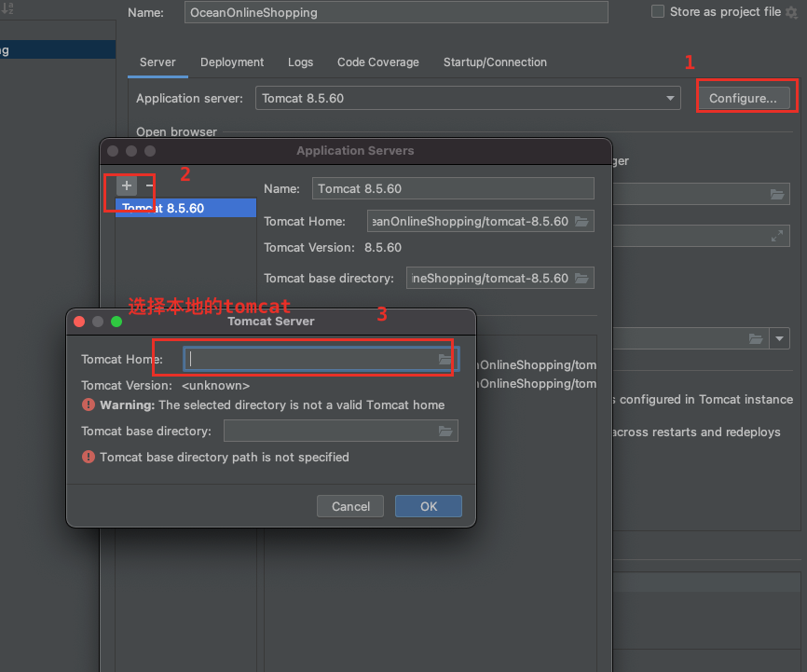Open the gear icon beside Store as project file

[x=791, y=12]
